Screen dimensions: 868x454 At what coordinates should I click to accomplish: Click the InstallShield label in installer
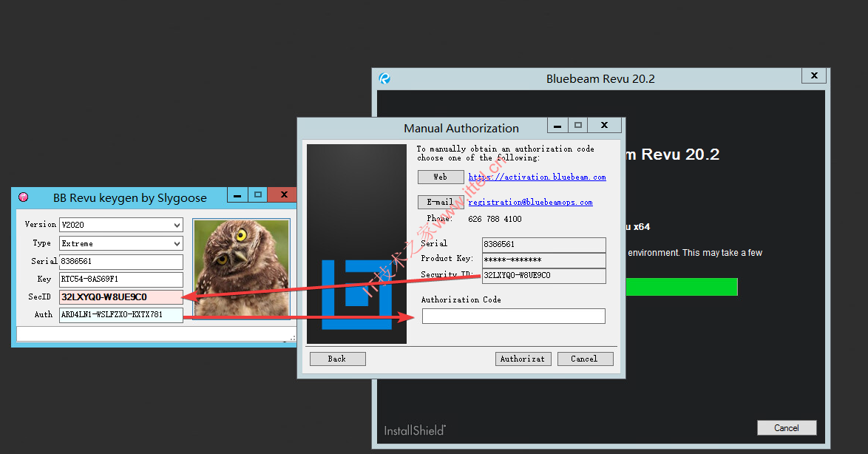coord(416,430)
